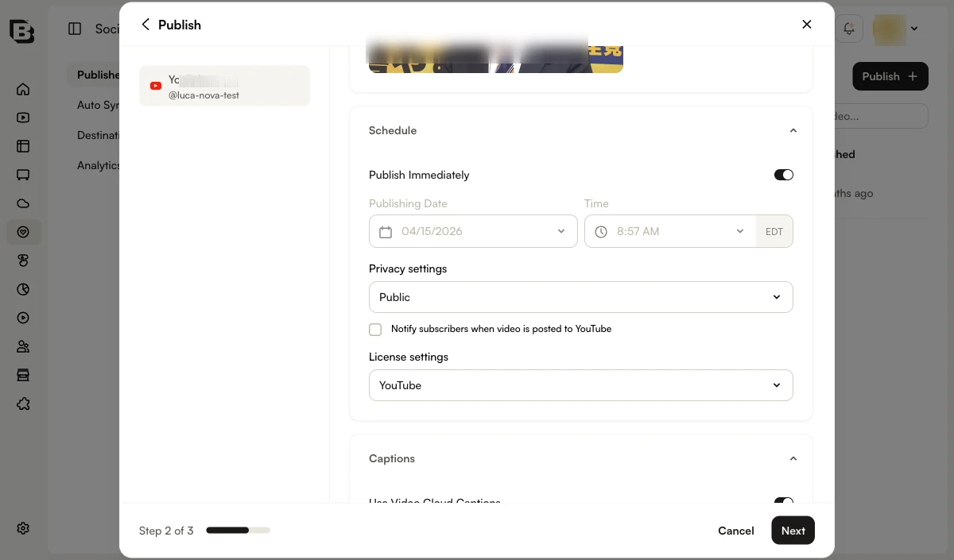Close the Publish dialog with the X
954x560 pixels.
[807, 25]
